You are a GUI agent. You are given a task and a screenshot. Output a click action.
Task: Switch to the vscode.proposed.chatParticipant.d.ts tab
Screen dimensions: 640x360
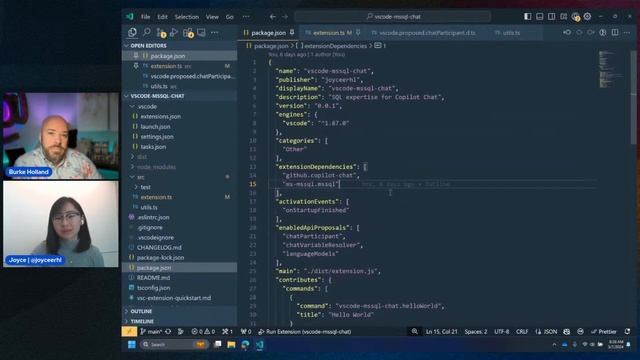(x=427, y=33)
